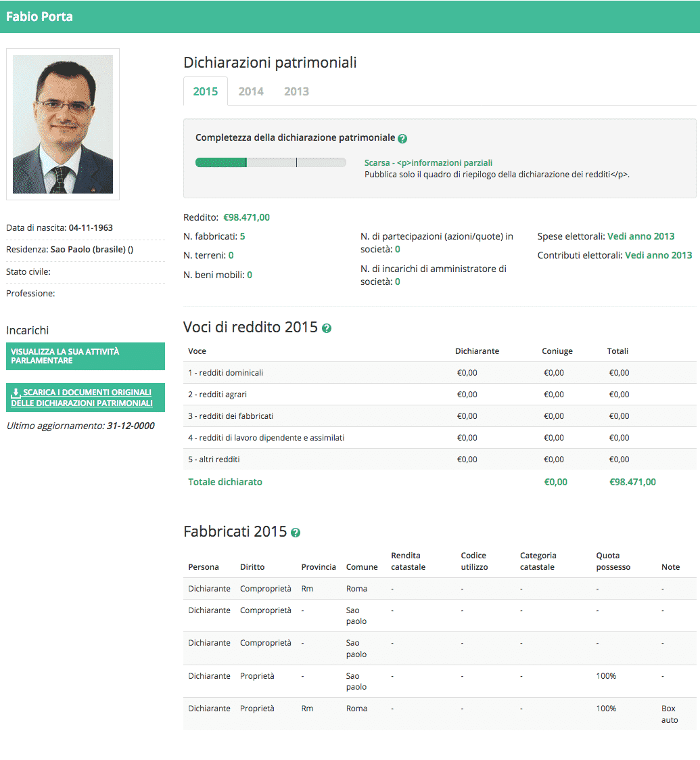Open Spese elettorali Vedi anno 2013 link

(640, 237)
